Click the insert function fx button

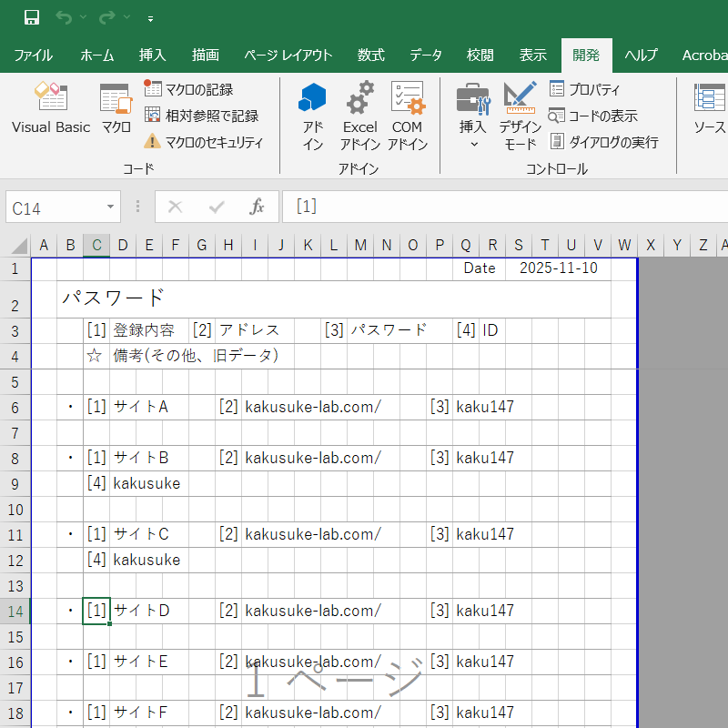click(x=258, y=207)
